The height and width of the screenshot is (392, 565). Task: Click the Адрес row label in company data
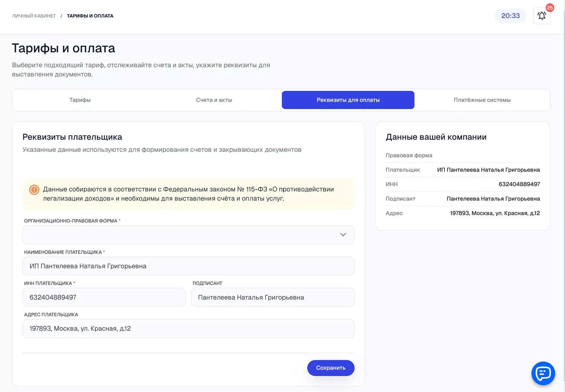pyautogui.click(x=394, y=213)
